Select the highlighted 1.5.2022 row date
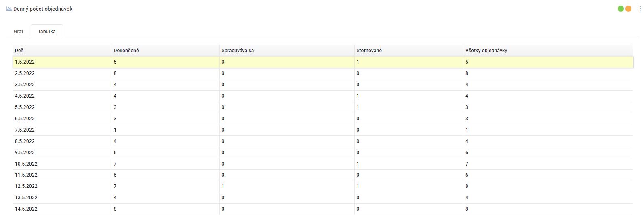 [25, 62]
